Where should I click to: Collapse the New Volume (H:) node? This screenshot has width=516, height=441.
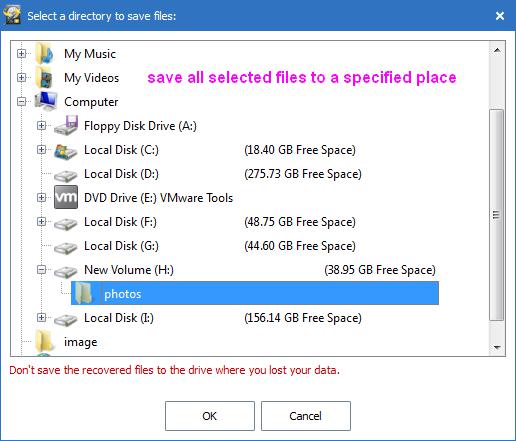coord(41,269)
